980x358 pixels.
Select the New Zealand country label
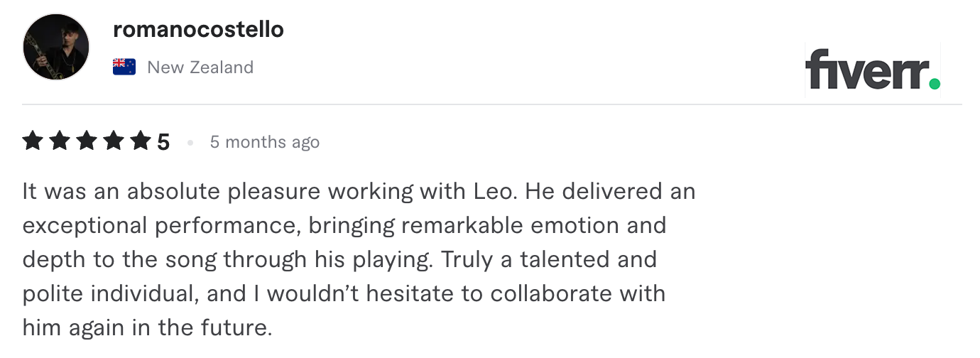click(200, 67)
